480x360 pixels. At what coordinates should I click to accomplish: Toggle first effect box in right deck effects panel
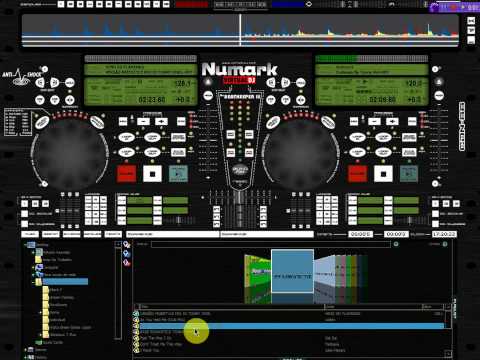(352, 200)
